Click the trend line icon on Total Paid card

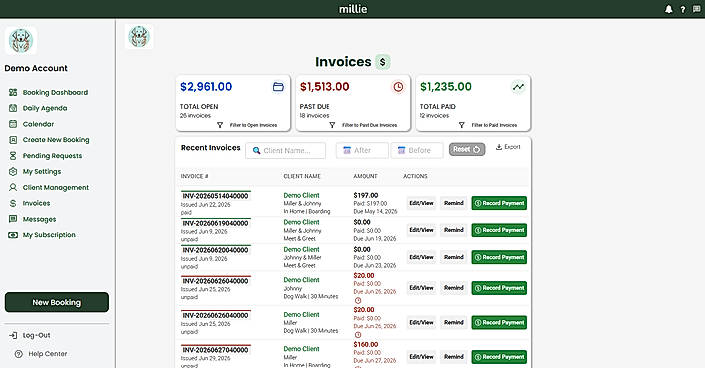point(518,87)
